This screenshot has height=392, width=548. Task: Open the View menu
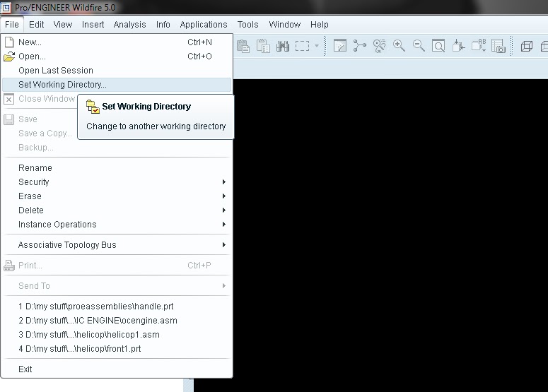click(x=63, y=25)
